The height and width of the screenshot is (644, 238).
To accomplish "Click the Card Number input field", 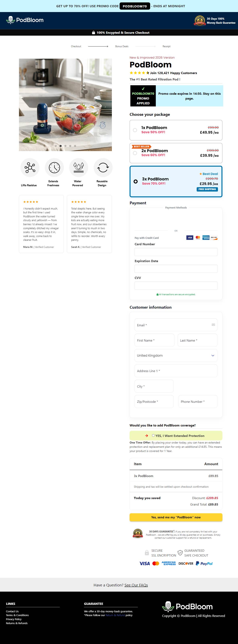I will pyautogui.click(x=176, y=252).
